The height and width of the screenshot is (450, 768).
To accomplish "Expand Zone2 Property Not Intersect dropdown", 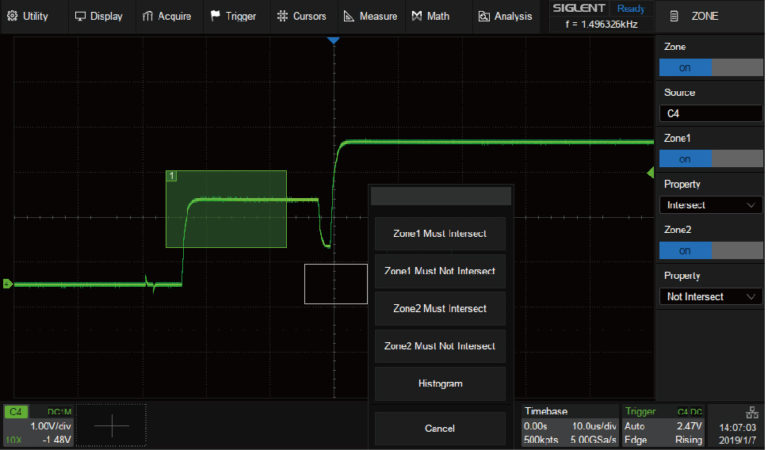I will pos(710,296).
